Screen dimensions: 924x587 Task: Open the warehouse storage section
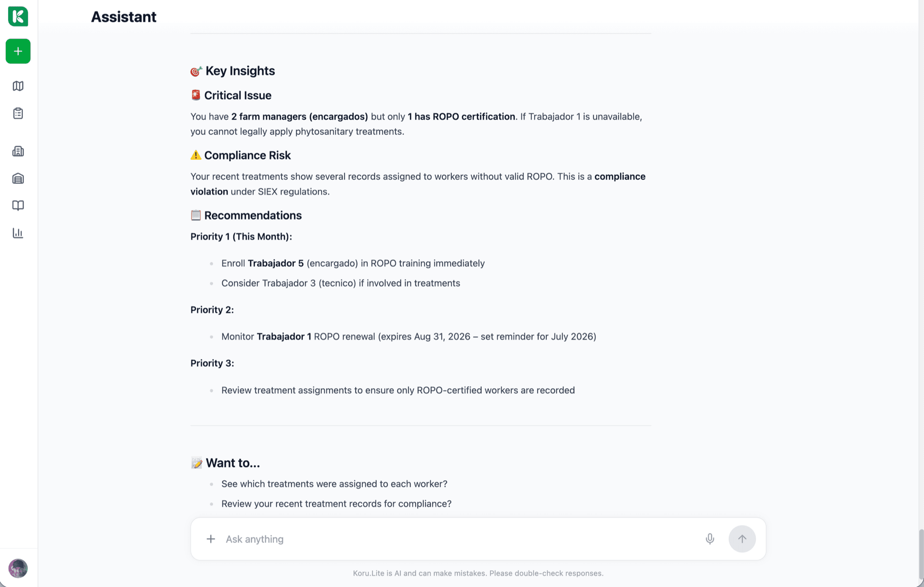[x=18, y=178]
